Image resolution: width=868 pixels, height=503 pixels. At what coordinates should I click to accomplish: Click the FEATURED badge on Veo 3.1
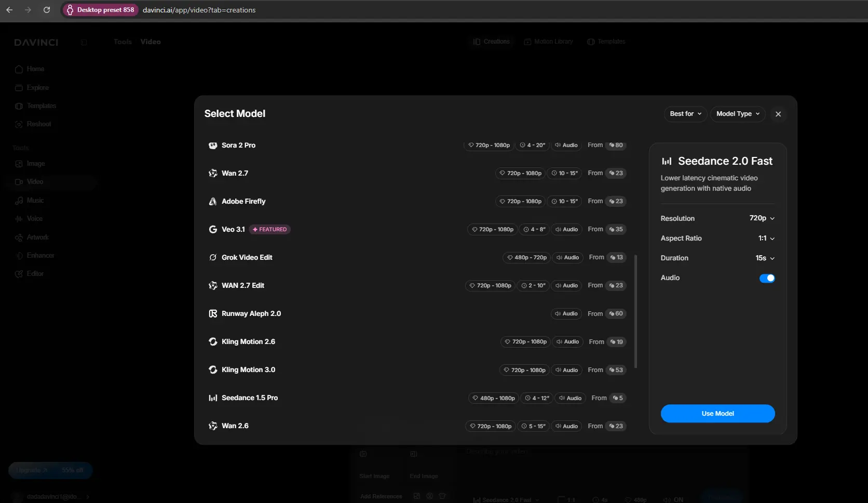pyautogui.click(x=270, y=230)
